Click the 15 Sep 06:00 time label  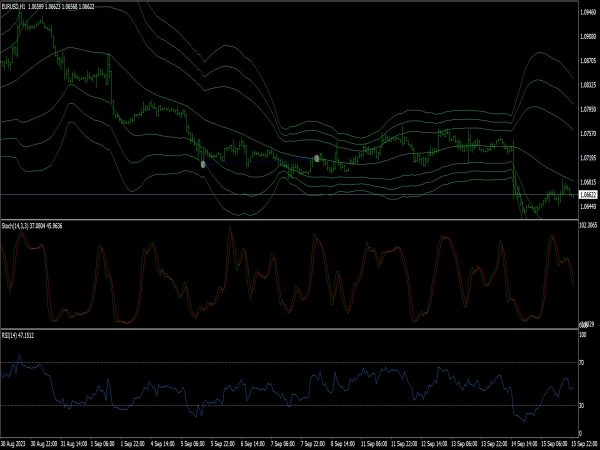pos(554,444)
